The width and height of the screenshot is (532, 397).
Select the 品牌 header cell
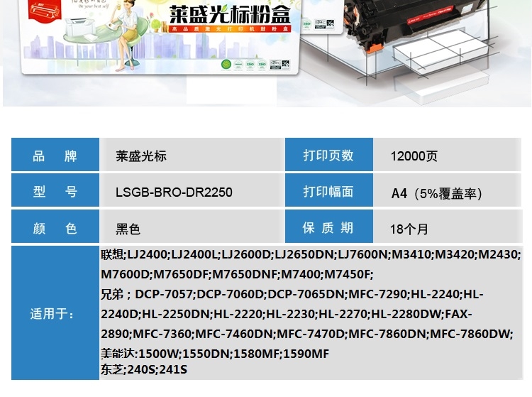click(x=55, y=156)
